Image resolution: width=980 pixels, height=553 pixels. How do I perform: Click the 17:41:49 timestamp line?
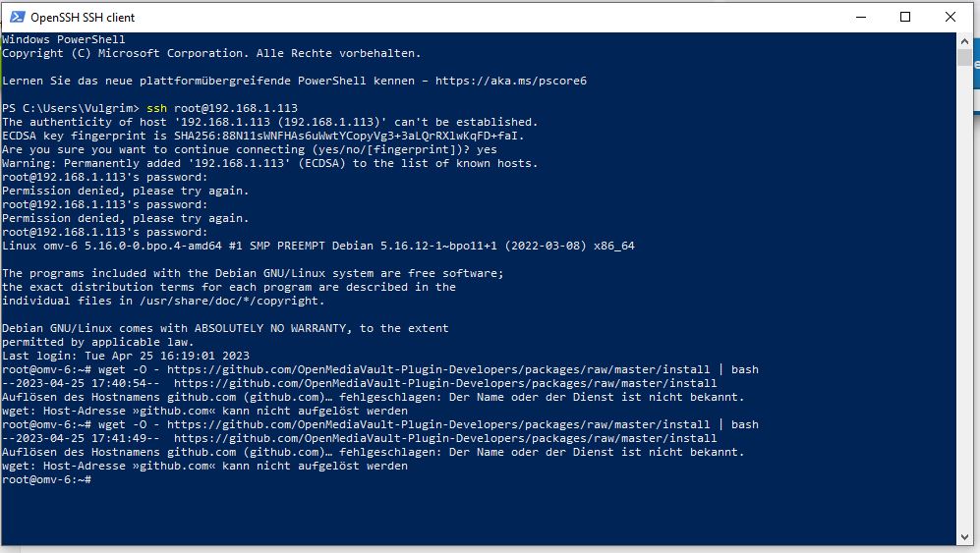[360, 438]
